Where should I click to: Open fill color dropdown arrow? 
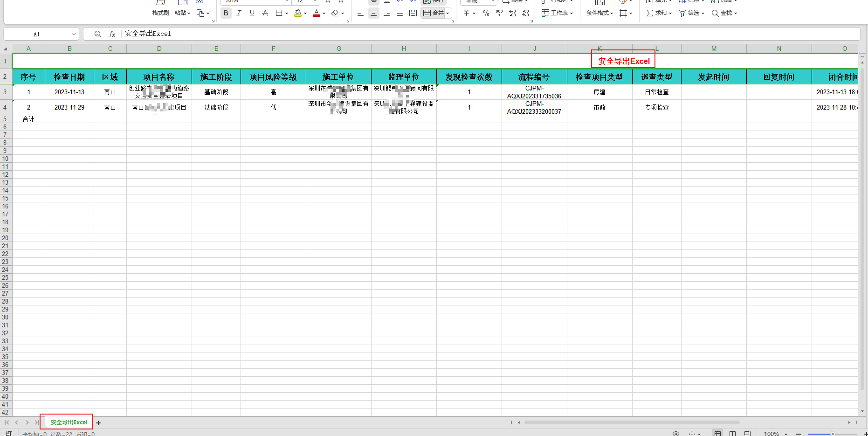pos(305,14)
